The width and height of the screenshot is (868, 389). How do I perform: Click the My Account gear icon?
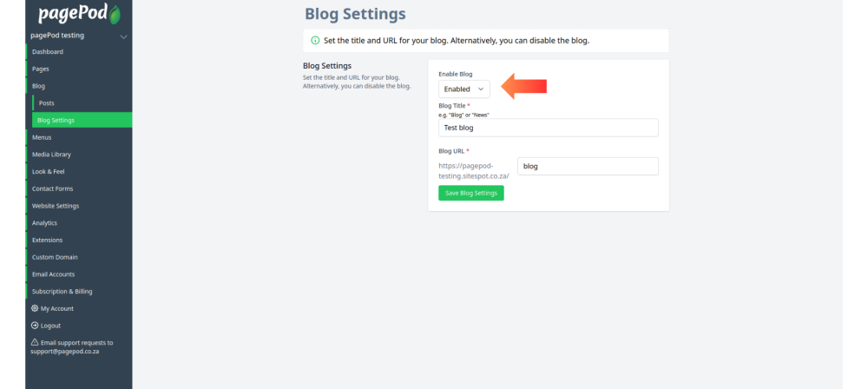pyautogui.click(x=35, y=308)
